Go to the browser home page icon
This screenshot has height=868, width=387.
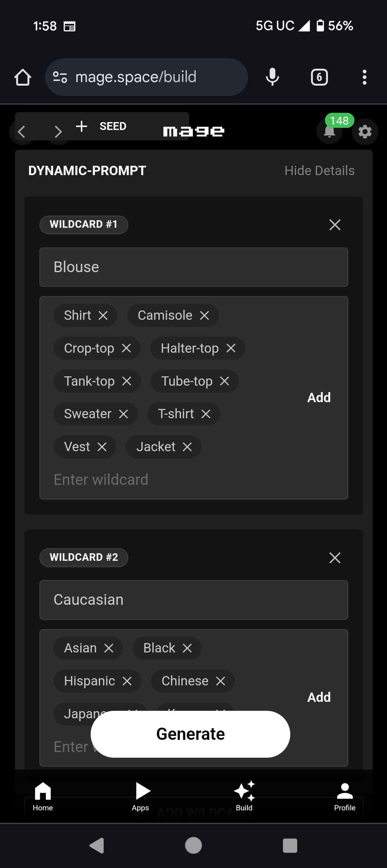(23, 77)
